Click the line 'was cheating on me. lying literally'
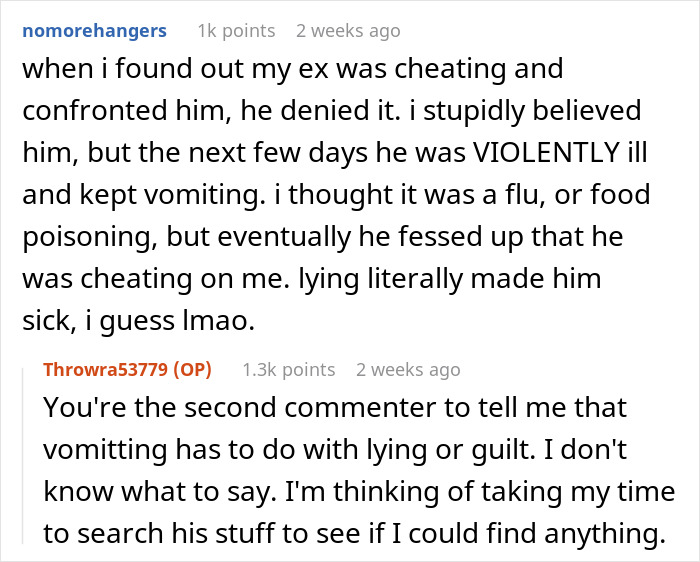Image resolution: width=700 pixels, height=562 pixels. 312,279
